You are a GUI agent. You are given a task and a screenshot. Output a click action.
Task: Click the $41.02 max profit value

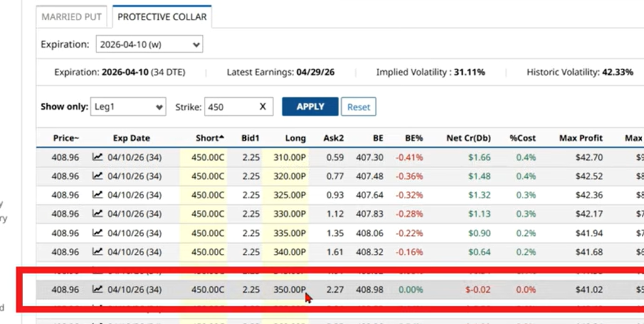(x=589, y=290)
